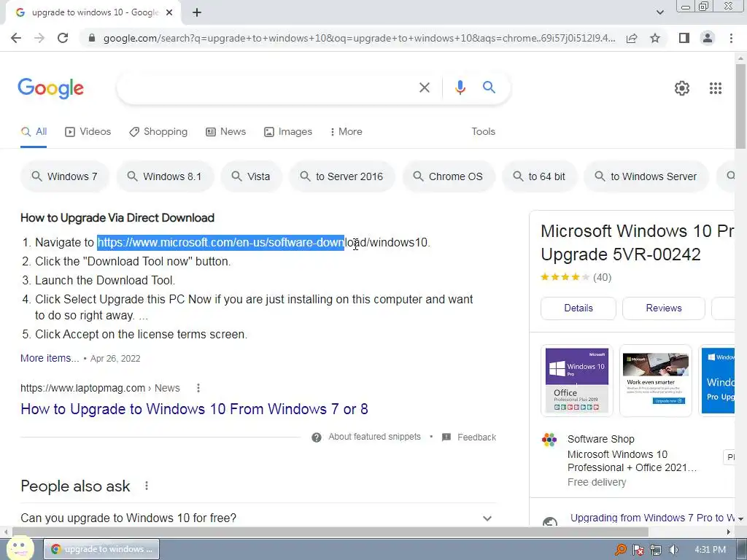The width and height of the screenshot is (747, 560).
Task: Go back using the browser back arrow
Action: (16, 38)
